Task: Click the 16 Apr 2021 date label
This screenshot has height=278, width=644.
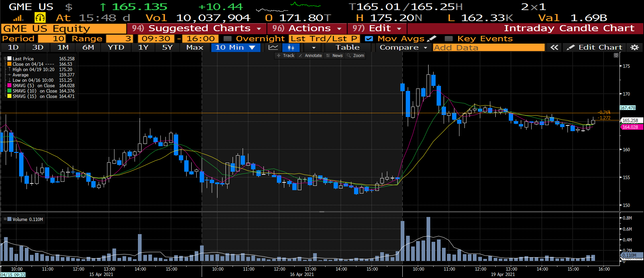Action: [x=302, y=274]
